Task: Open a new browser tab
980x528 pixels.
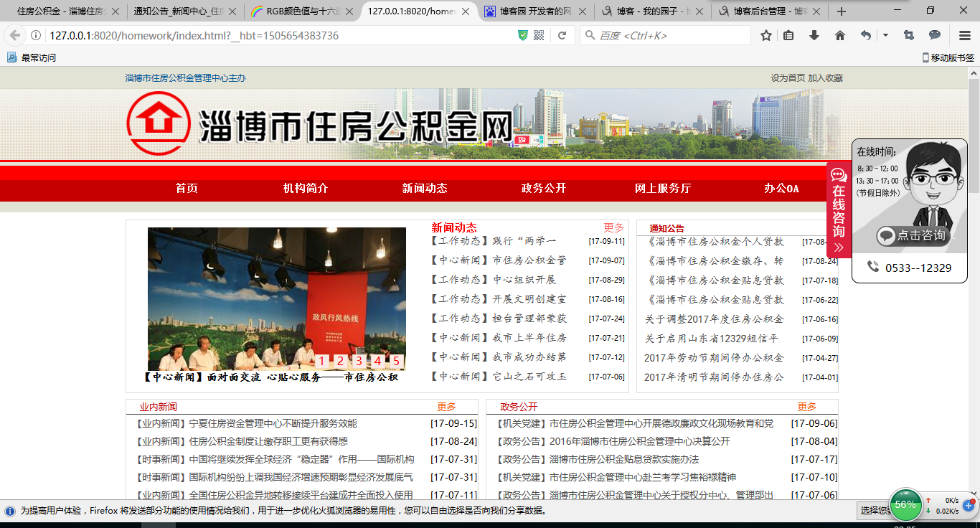Action: (842, 11)
